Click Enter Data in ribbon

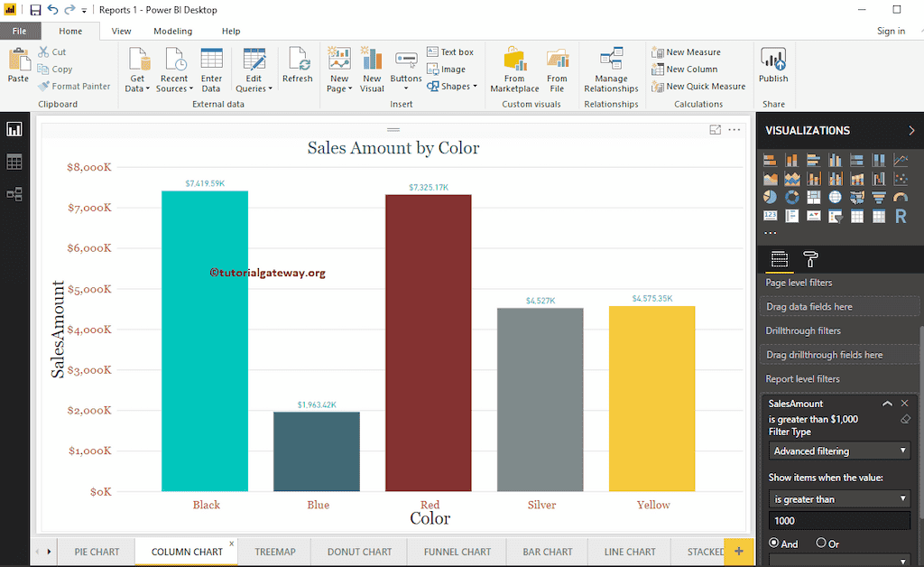point(211,70)
